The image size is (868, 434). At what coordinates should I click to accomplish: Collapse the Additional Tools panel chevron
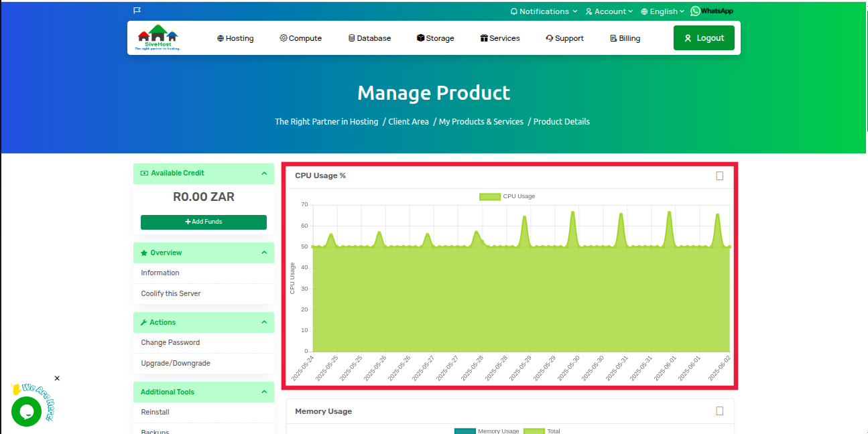pyautogui.click(x=264, y=392)
